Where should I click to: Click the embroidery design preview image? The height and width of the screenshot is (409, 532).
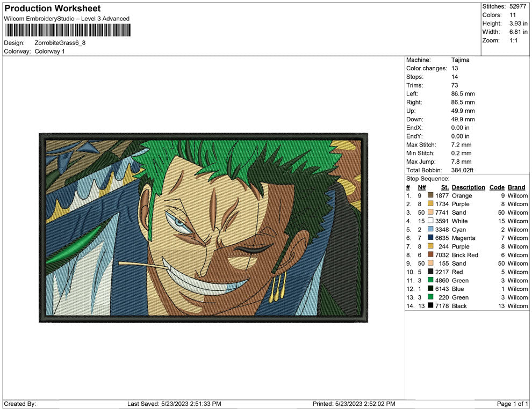203,228
